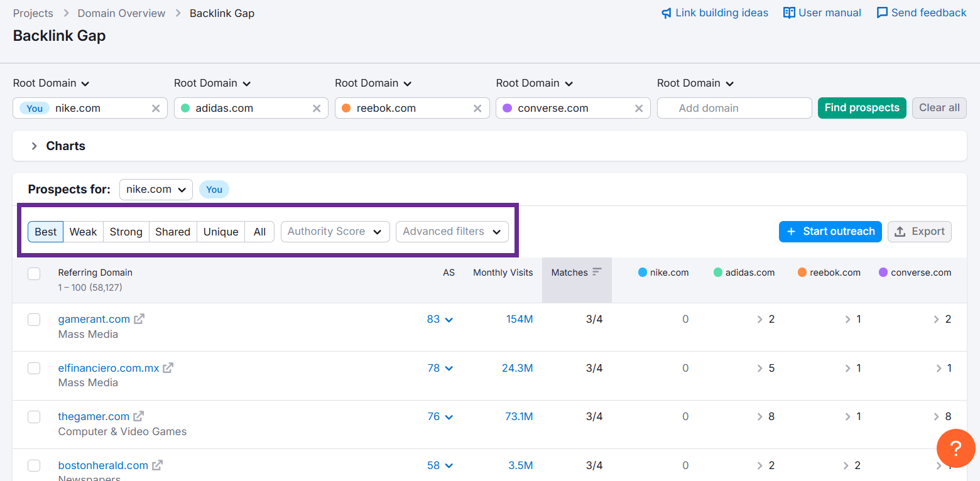This screenshot has width=980, height=481.
Task: Click the plus icon on Start outreach
Action: (x=792, y=232)
